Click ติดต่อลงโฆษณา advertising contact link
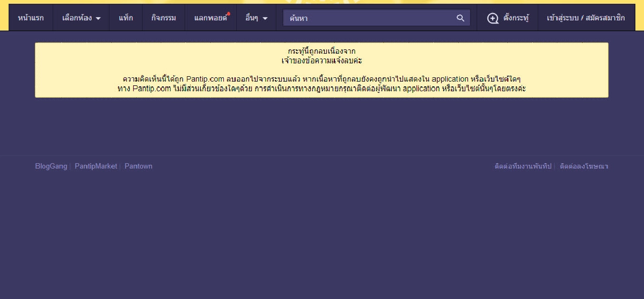The width and height of the screenshot is (644, 299). [584, 166]
